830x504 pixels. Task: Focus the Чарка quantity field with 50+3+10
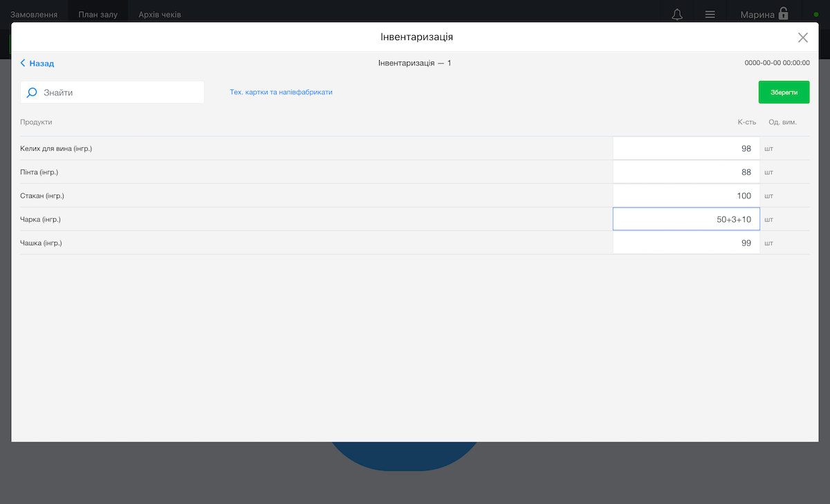click(685, 219)
